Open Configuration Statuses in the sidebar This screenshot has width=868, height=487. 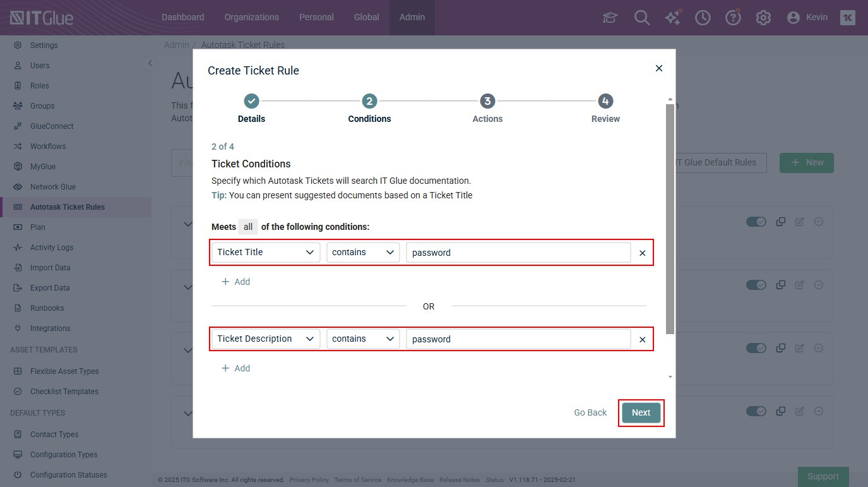[x=69, y=475]
